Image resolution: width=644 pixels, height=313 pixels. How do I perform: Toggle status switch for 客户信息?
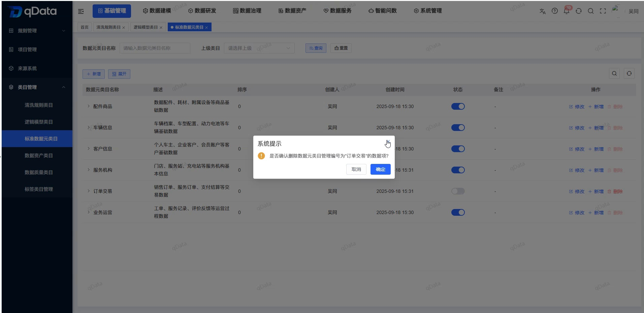coord(458,149)
